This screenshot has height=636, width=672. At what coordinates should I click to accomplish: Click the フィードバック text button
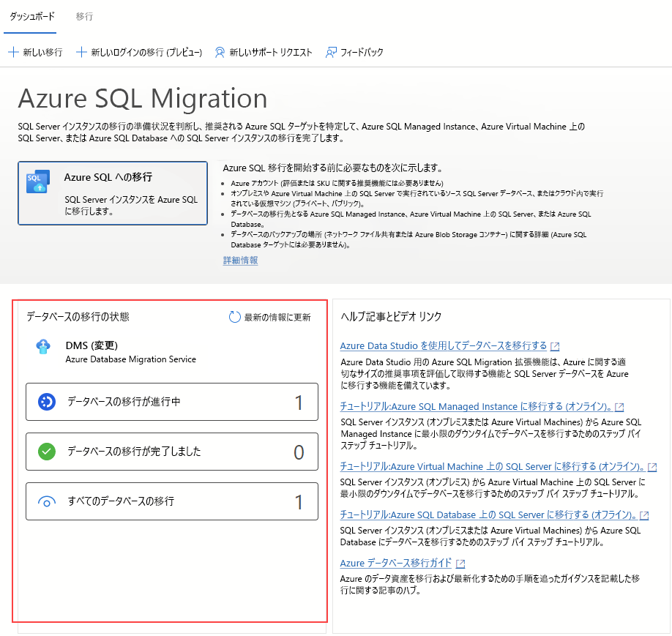click(x=362, y=52)
